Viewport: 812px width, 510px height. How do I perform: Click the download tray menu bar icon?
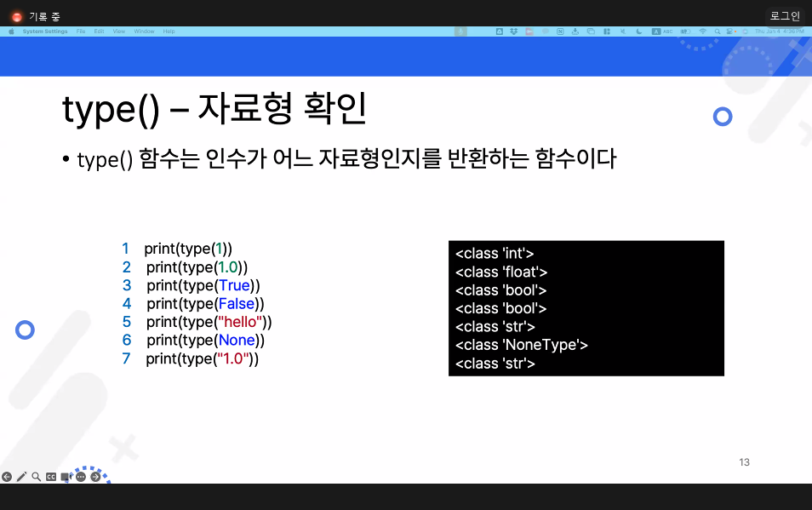coord(575,32)
